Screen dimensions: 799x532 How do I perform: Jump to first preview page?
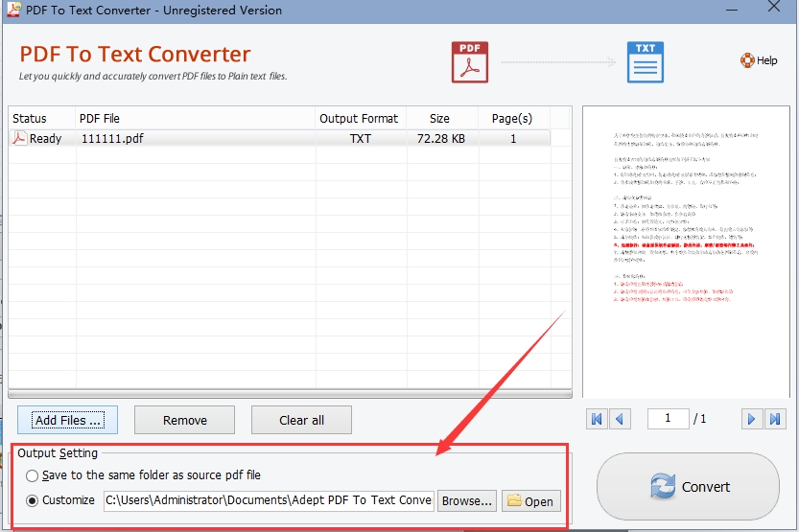[597, 419]
